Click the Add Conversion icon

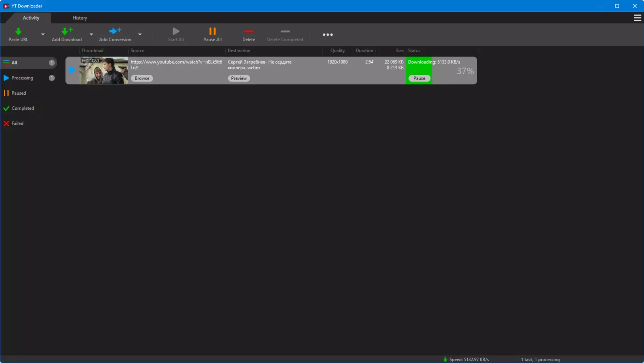pos(115,31)
